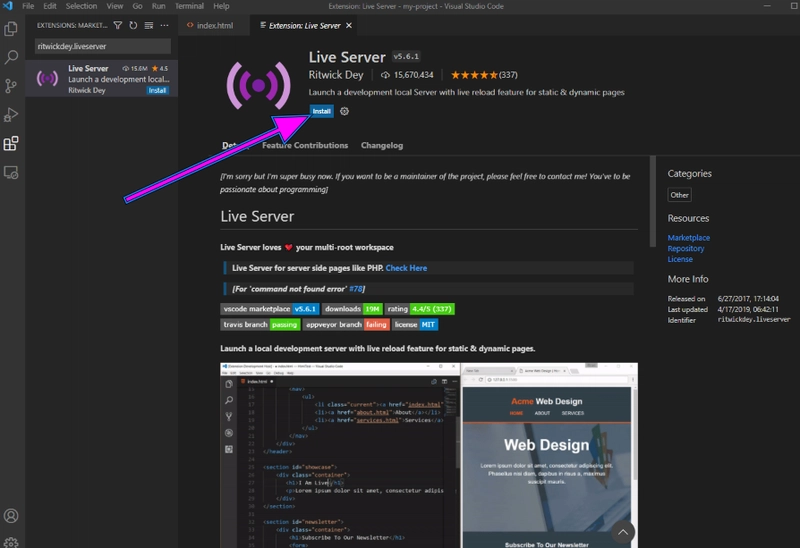Click the ritwickdey.liveserver identifier text

754,320
